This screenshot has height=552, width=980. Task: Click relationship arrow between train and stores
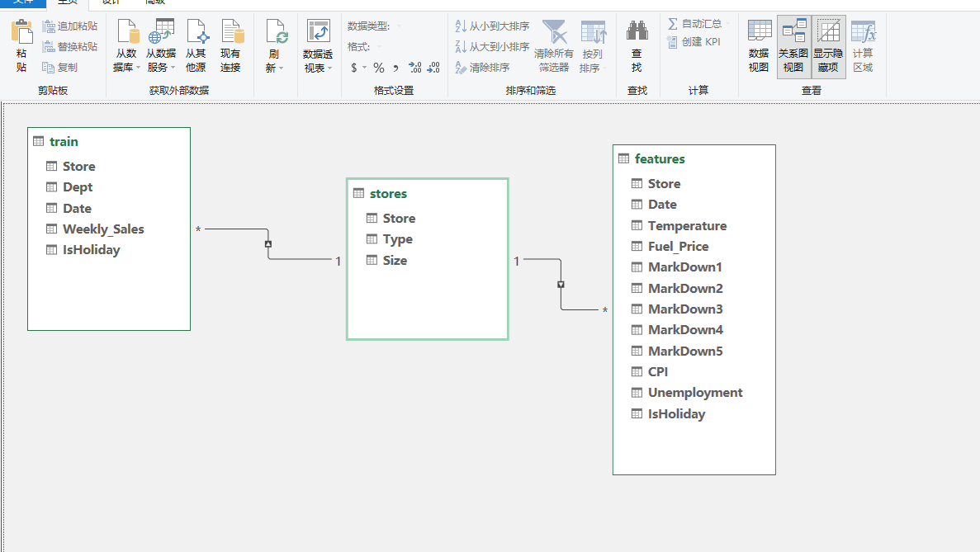pos(268,244)
